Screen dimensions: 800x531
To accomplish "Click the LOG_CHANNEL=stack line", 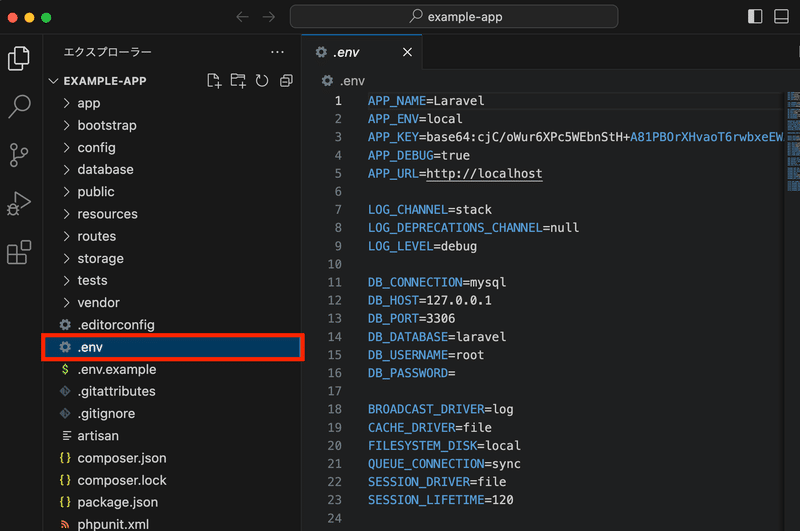I will tap(430, 210).
